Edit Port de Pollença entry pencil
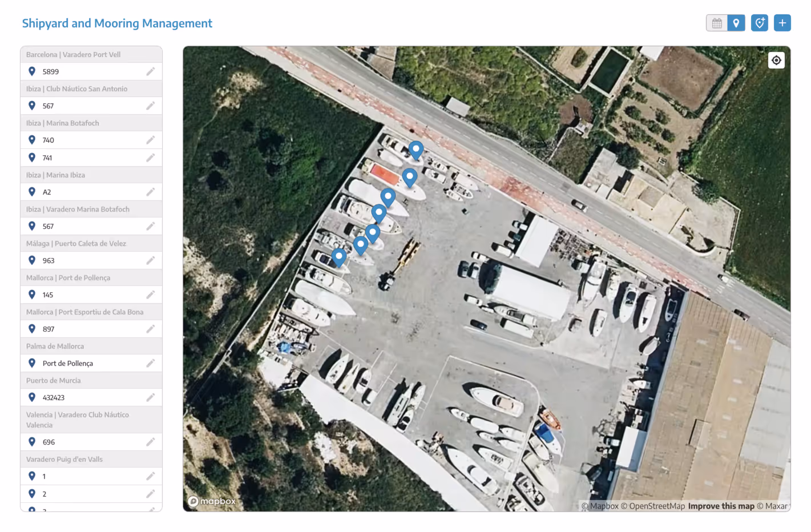The height and width of the screenshot is (532, 811). [151, 363]
